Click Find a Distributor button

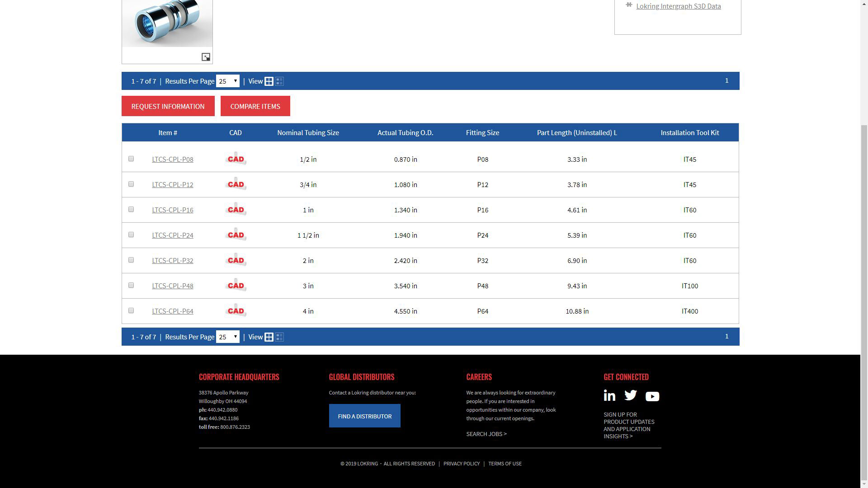point(364,416)
